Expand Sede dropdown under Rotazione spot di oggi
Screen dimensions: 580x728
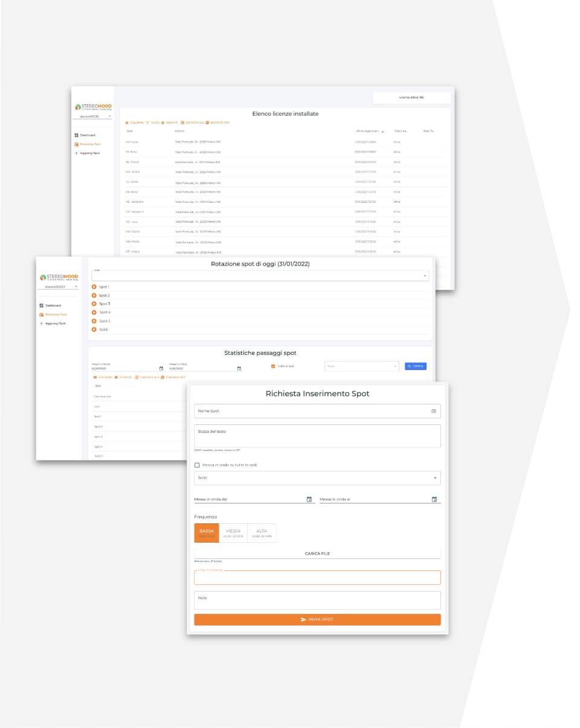(425, 276)
